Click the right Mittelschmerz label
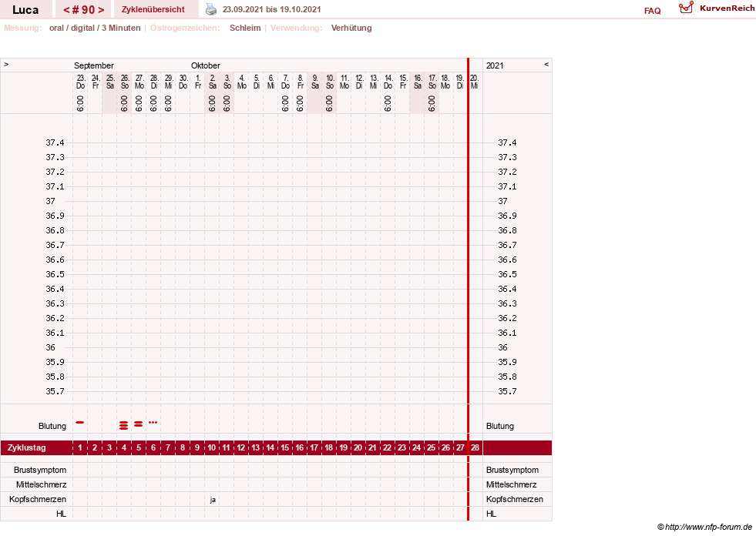Viewport: 756px width, 536px height. (x=512, y=484)
